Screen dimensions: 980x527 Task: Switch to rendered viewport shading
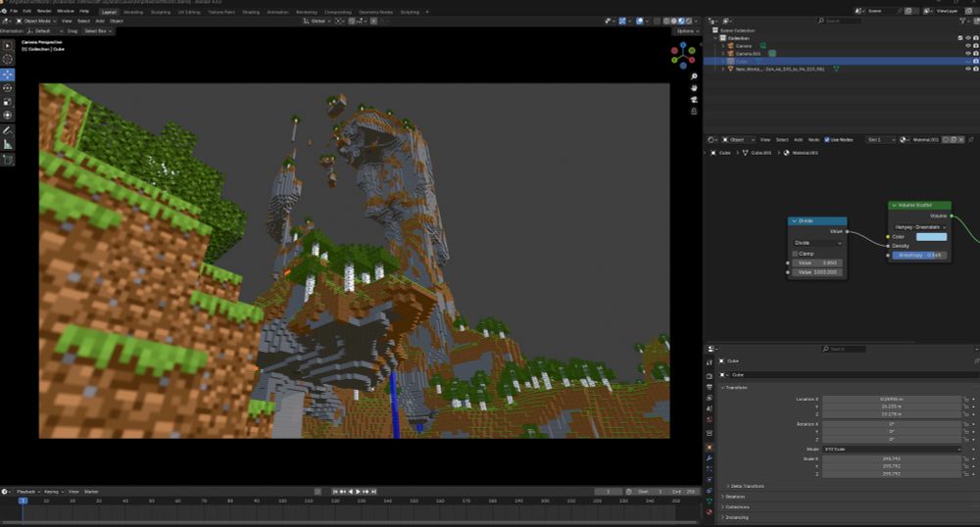(x=689, y=21)
